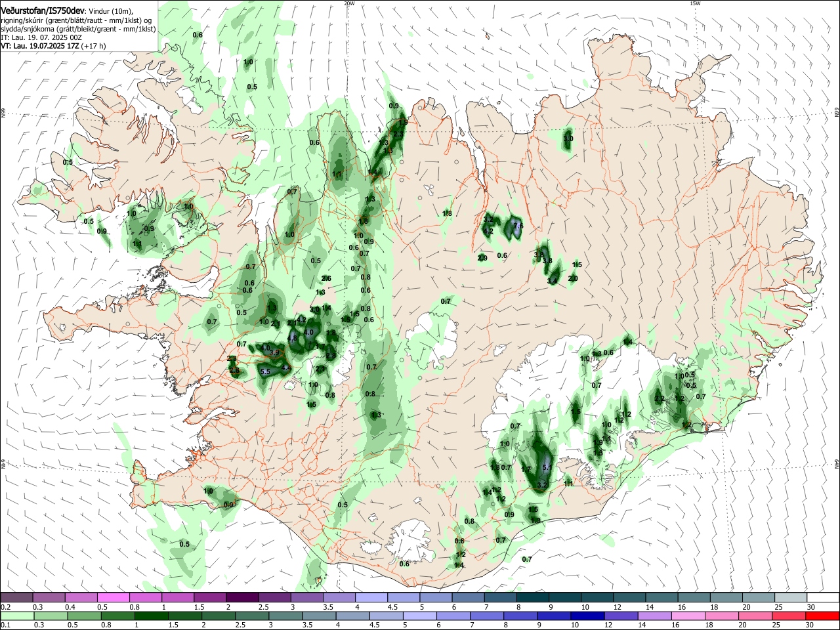Viewport: 840px width, 630px height.
Task: Click the 0.4–0.5 swatch in the purple snow scale
Action: tap(81, 598)
